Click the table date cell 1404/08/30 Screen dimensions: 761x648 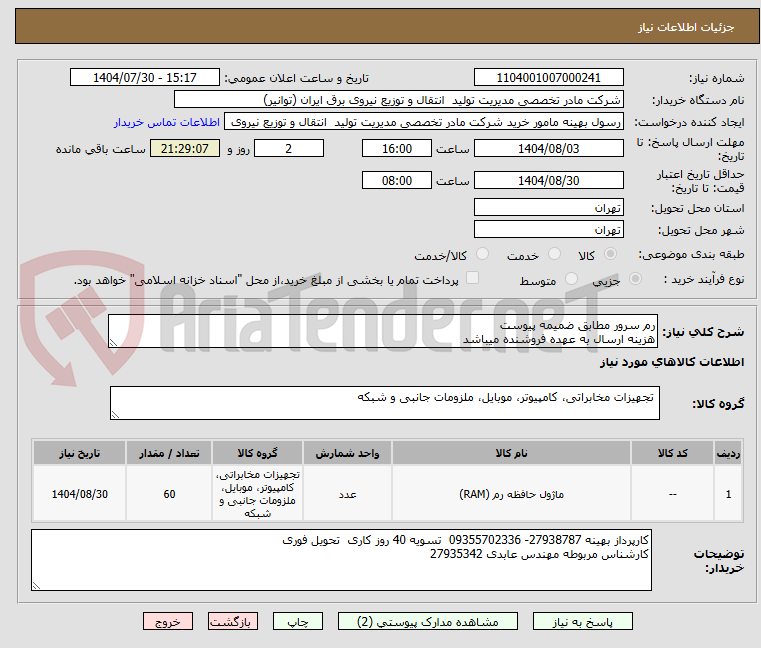coord(80,494)
